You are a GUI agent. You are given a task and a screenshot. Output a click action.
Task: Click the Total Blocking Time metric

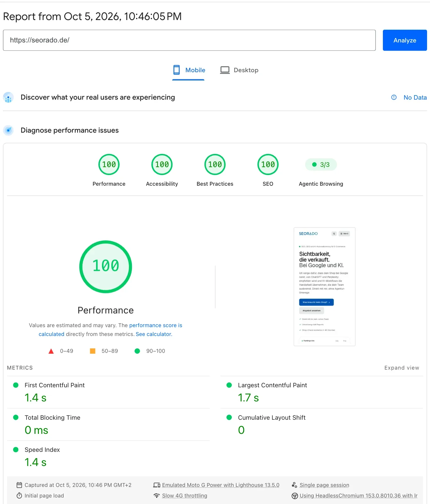[108, 425]
